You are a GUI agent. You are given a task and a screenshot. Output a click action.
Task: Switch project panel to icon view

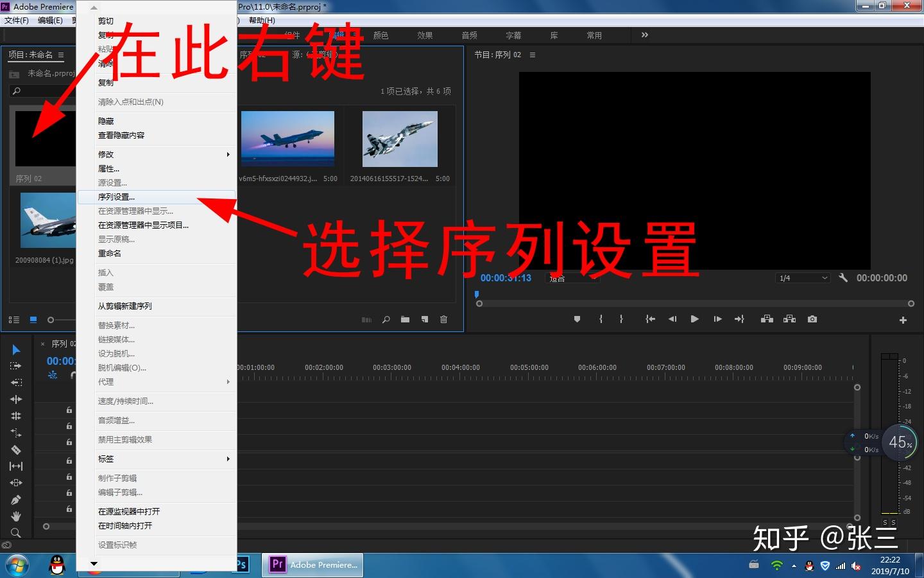[x=33, y=319]
